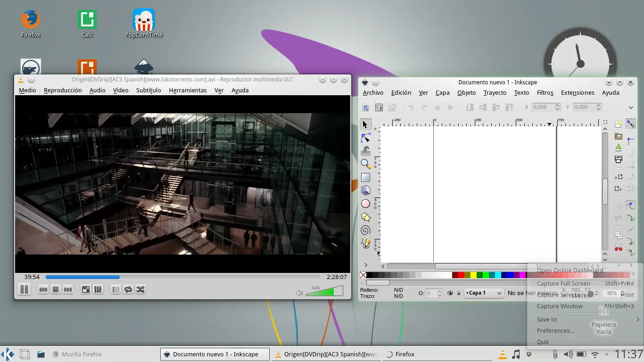Open the Capa 1 layer dropdown
Screen dimensions: 644x362
(x=485, y=293)
